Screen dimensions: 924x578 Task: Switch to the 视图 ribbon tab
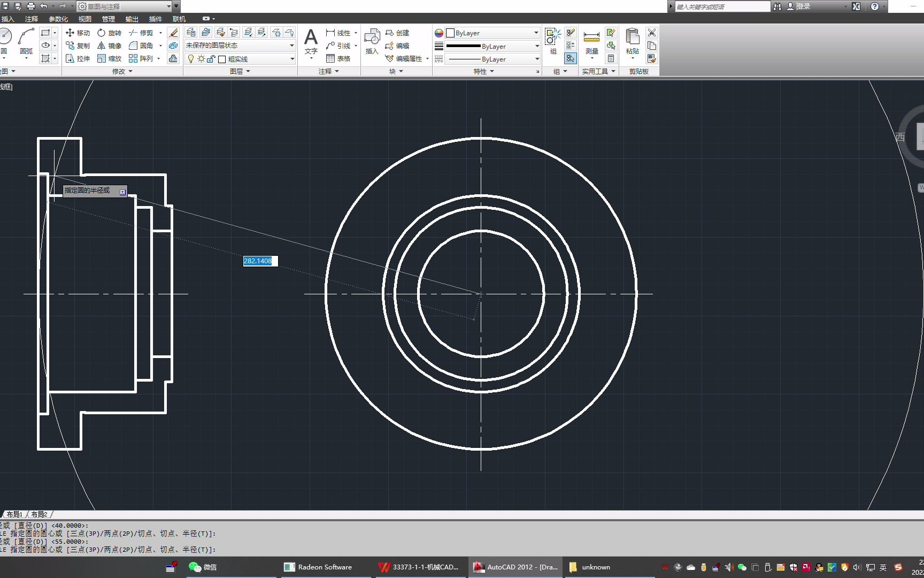tap(84, 19)
